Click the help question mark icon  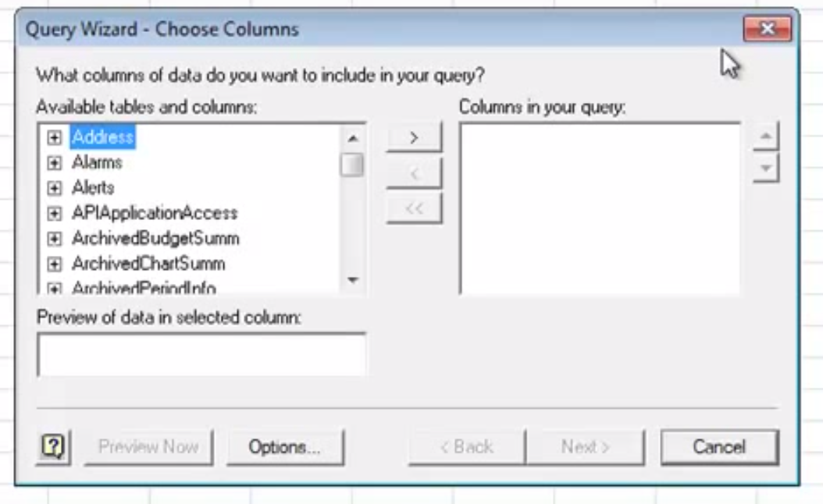52,447
